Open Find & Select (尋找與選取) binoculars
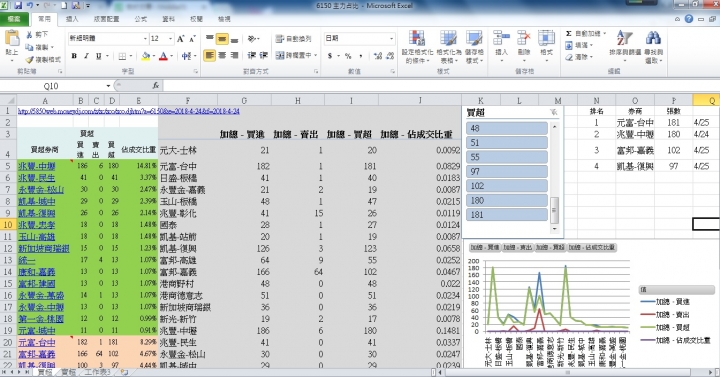 (x=653, y=47)
